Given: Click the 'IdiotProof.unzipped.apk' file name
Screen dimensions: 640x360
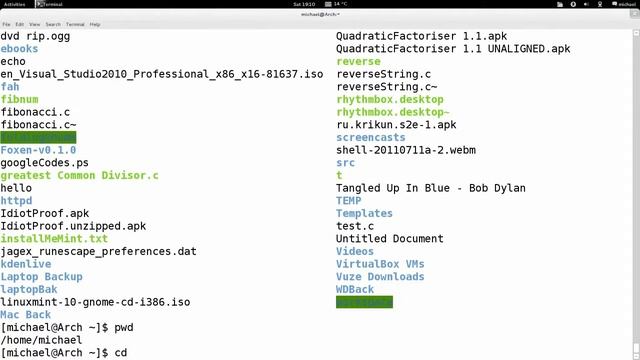Looking at the screenshot, I should pyautogui.click(x=73, y=226).
